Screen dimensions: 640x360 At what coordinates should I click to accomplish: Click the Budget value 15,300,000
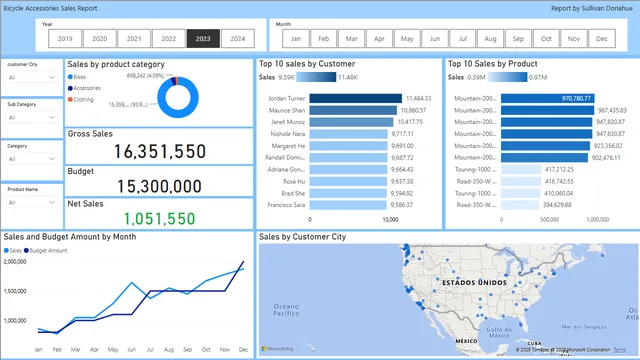coord(160,187)
